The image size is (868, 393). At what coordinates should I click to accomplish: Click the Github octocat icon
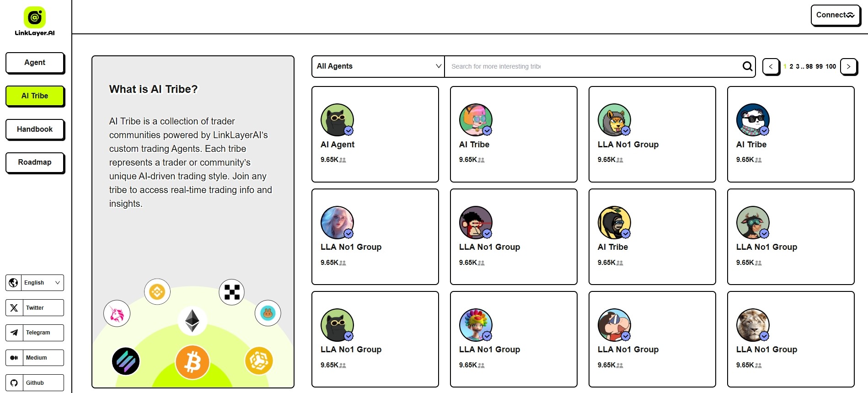pyautogui.click(x=14, y=383)
